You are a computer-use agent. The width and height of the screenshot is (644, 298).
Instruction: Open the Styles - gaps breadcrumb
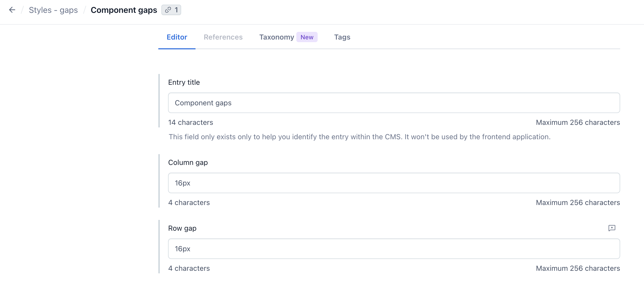53,10
